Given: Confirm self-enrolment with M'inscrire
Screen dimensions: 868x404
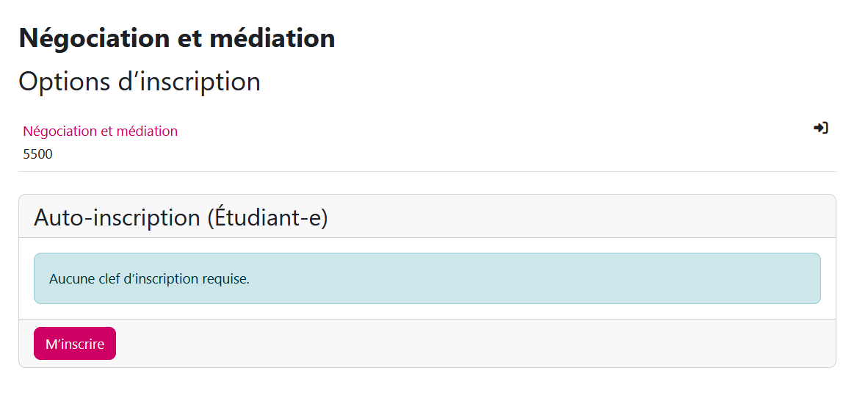Looking at the screenshot, I should (x=75, y=344).
